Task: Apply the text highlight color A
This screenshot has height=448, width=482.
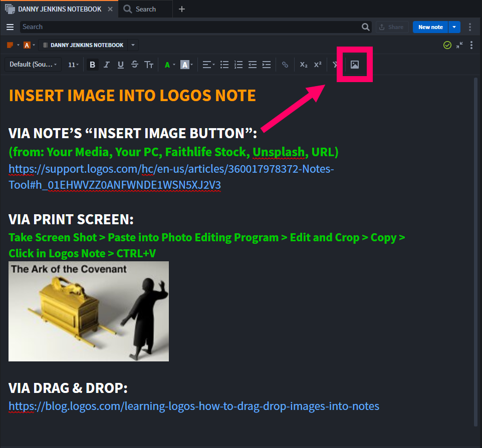Action: (184, 65)
